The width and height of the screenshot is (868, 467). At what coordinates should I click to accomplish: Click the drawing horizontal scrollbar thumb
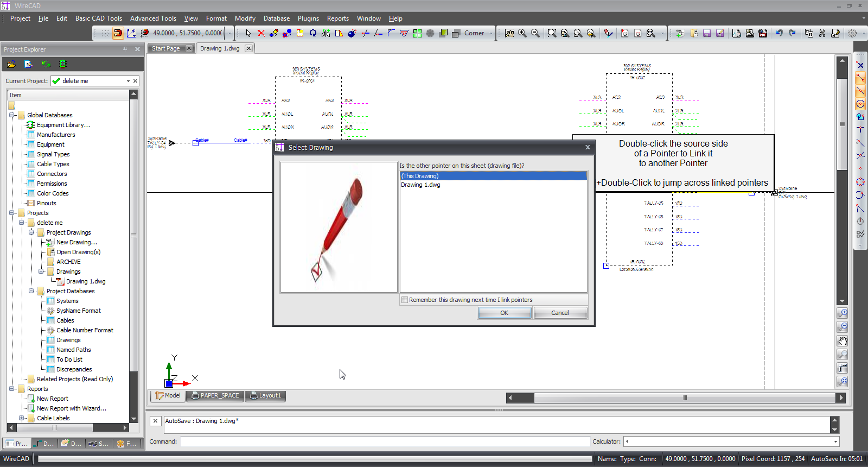685,397
